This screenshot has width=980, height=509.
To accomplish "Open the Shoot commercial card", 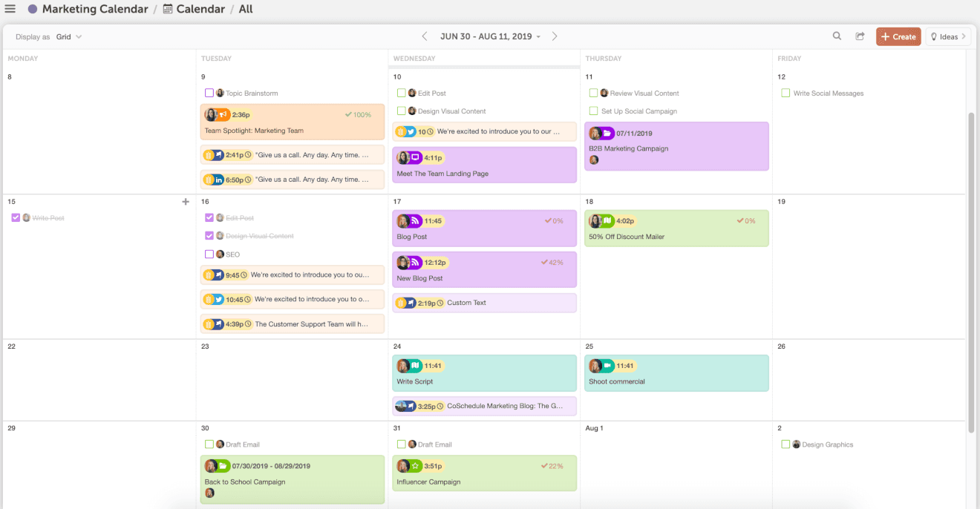I will click(676, 373).
